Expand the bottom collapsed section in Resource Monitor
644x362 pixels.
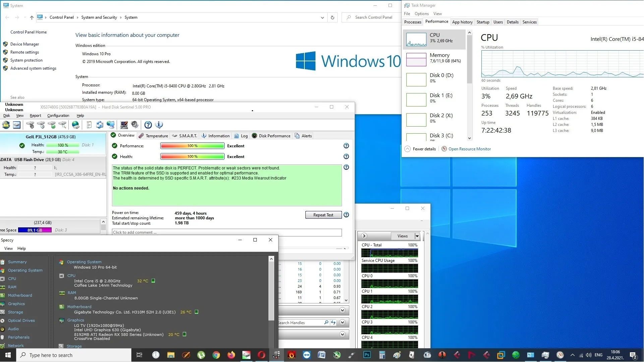[x=342, y=334]
